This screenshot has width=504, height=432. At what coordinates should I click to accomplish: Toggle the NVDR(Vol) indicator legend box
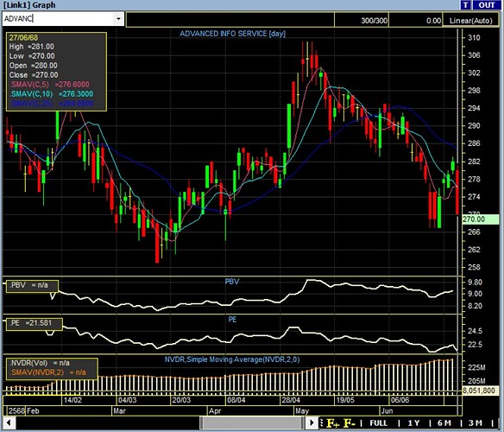[x=52, y=368]
